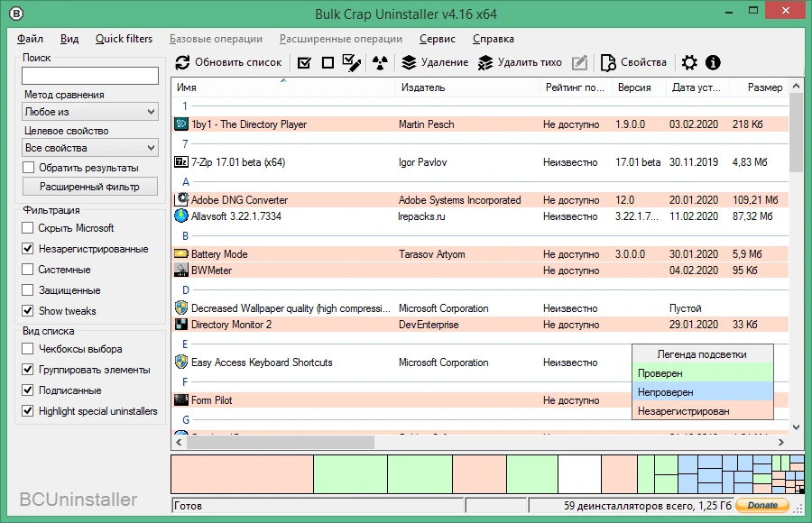Image resolution: width=812 pixels, height=523 pixels.
Task: Toggle Подписанные checkbox
Action: [28, 390]
